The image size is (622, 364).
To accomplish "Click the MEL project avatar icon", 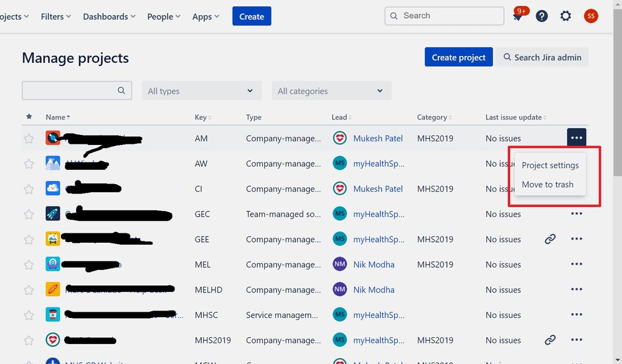I will click(x=53, y=264).
